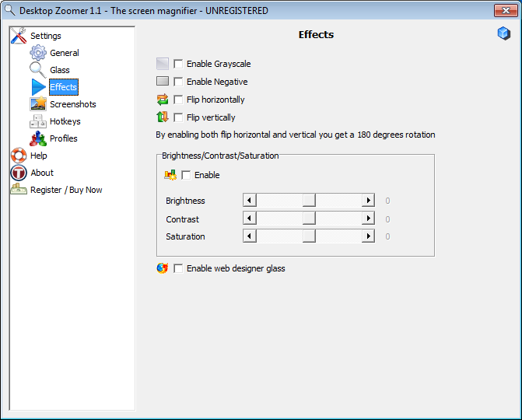Click the Glass magnifier icon
Viewport: 522px width, 420px height.
click(x=38, y=70)
